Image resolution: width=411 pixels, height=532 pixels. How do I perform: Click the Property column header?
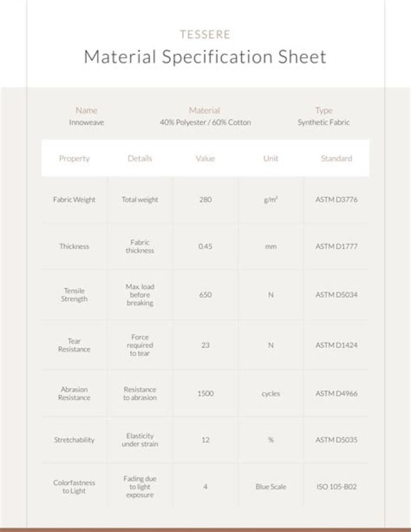[74, 158]
